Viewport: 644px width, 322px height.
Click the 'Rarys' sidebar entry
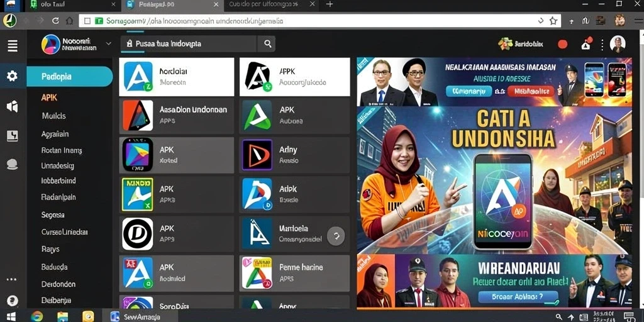tap(50, 249)
